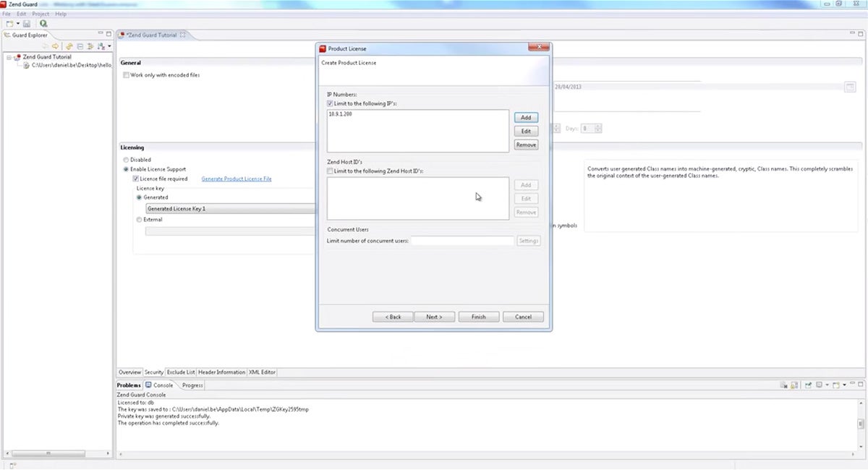868x470 pixels.
Task: Click the Forward arrow in Guard Explorer
Action: pyautogui.click(x=55, y=46)
